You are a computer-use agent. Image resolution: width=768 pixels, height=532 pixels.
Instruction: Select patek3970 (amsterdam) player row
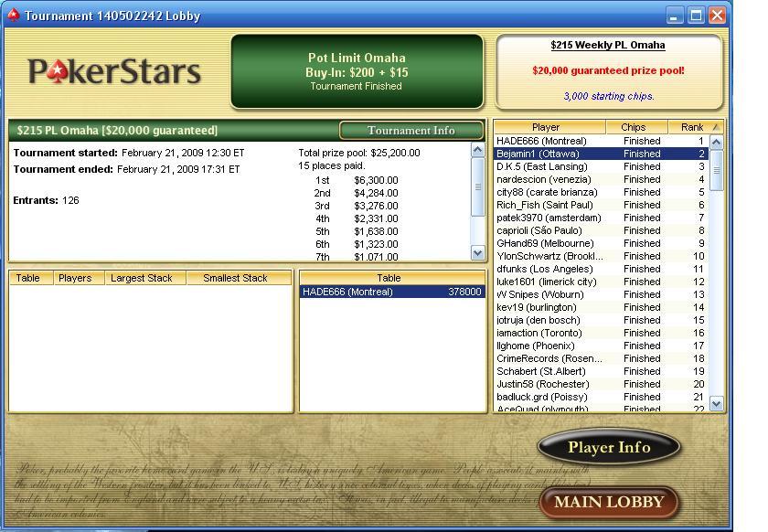tap(601, 218)
